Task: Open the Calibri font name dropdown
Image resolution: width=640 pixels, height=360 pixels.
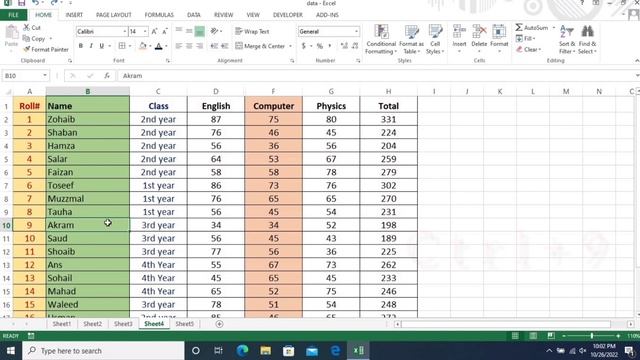Action: pyautogui.click(x=124, y=31)
